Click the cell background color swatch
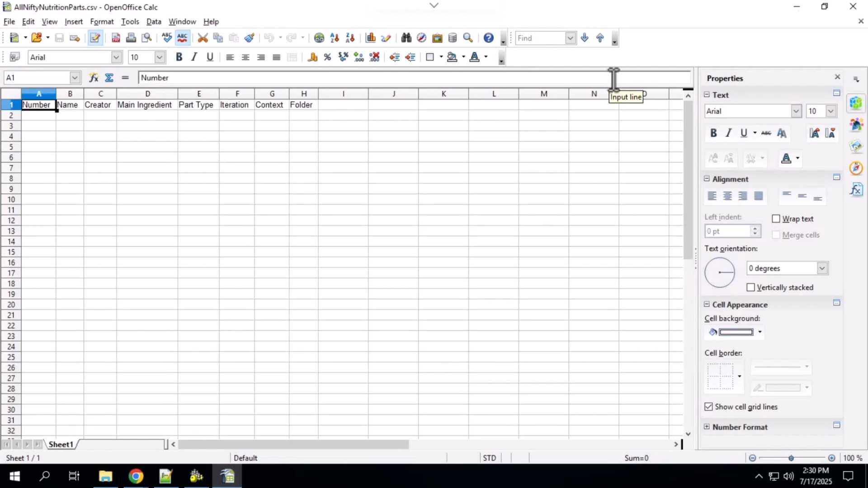This screenshot has width=868, height=488. [736, 332]
